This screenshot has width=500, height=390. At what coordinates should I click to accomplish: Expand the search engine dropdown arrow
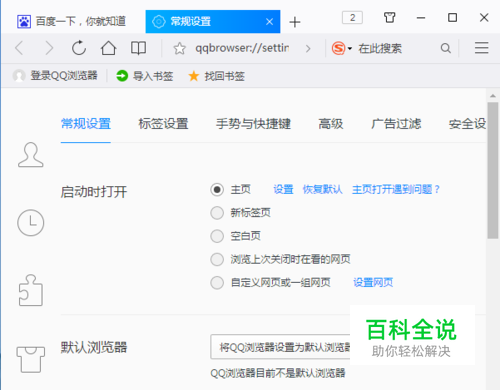[x=350, y=49]
